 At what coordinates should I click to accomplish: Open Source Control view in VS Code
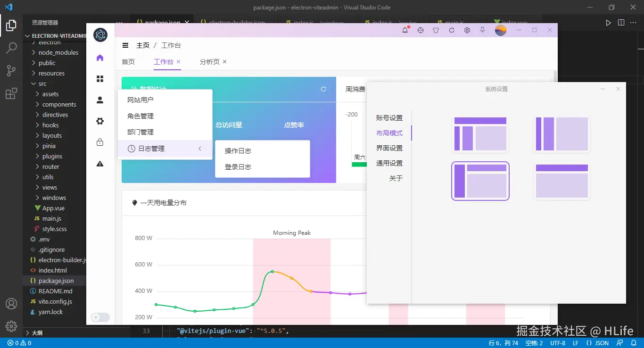point(11,71)
